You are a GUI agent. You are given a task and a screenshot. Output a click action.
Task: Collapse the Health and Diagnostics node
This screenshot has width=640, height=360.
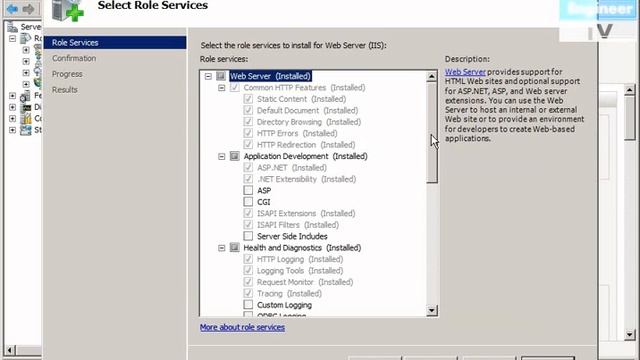click(222, 248)
